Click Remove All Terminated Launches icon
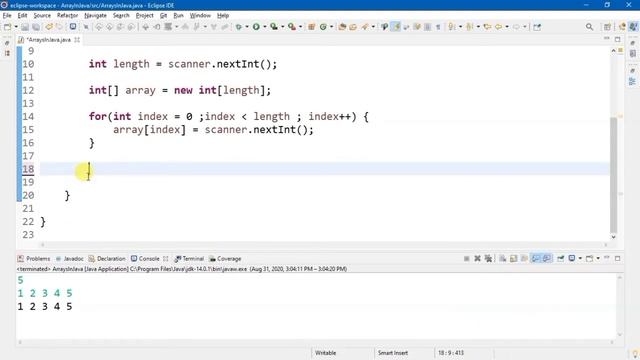Image resolution: width=640 pixels, height=360 pixels. pyautogui.click(x=488, y=259)
